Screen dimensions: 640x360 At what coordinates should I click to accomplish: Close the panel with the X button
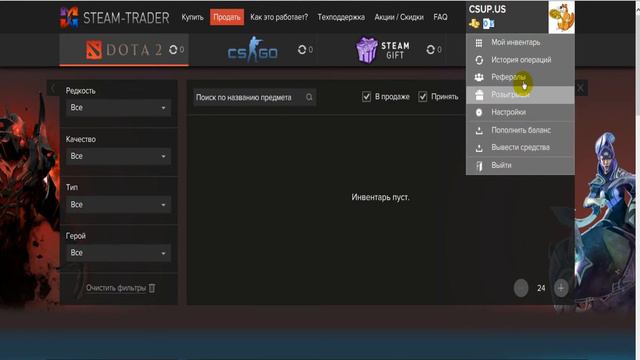[x=581, y=88]
